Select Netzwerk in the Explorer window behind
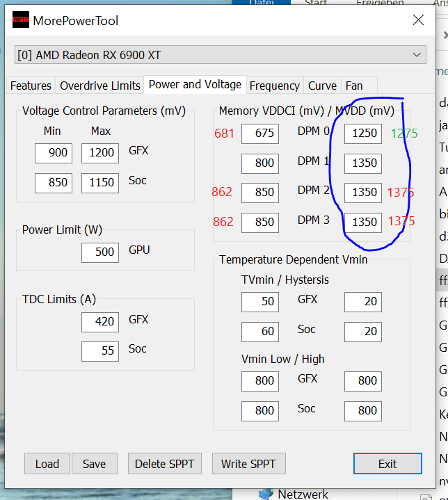 pyautogui.click(x=303, y=494)
